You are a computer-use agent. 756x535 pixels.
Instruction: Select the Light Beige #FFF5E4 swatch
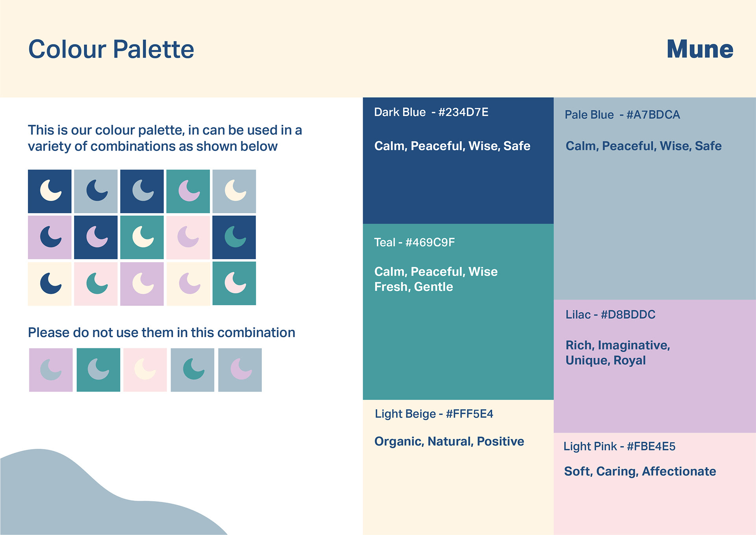point(458,467)
